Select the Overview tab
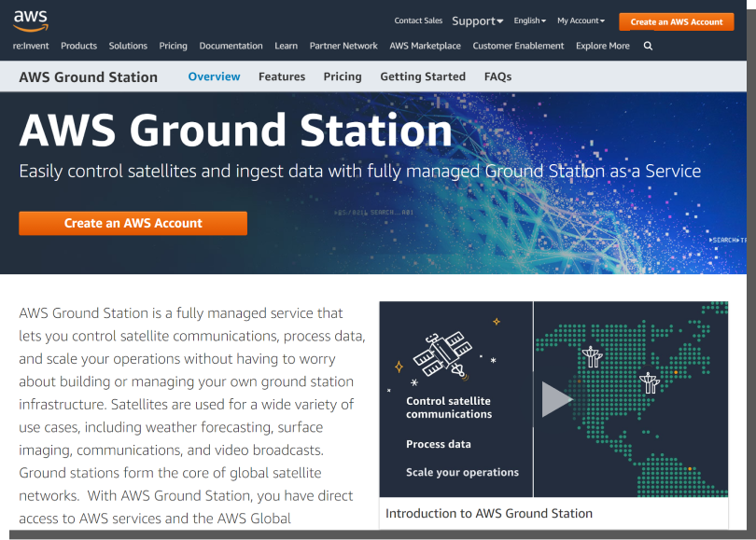This screenshot has height=540, width=756. click(214, 76)
